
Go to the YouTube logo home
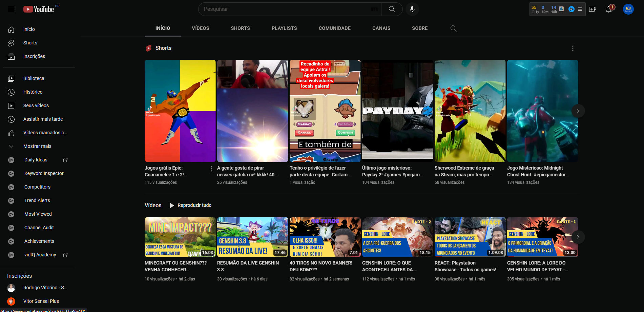[39, 9]
